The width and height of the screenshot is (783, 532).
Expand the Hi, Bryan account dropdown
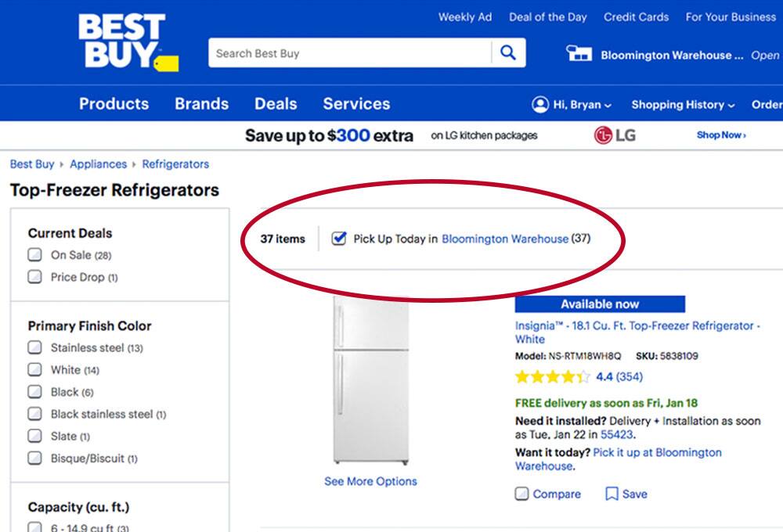point(572,104)
